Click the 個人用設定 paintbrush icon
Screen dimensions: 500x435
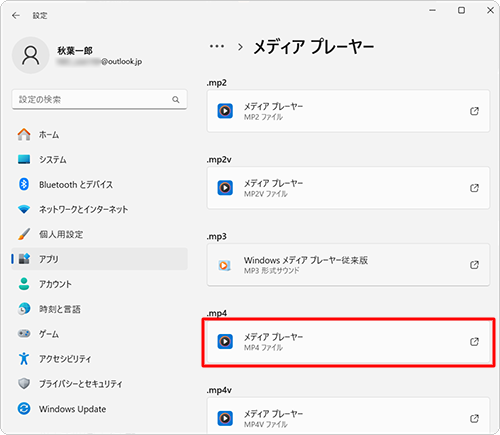(x=24, y=234)
